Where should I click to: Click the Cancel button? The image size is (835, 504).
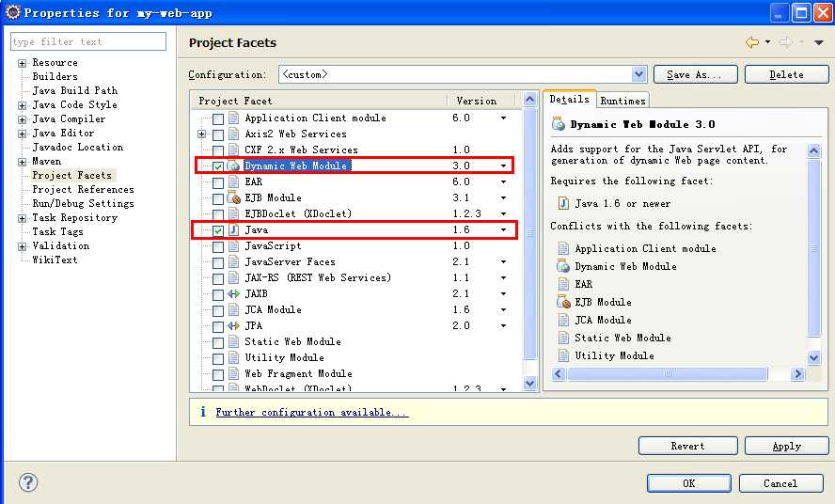[780, 482]
